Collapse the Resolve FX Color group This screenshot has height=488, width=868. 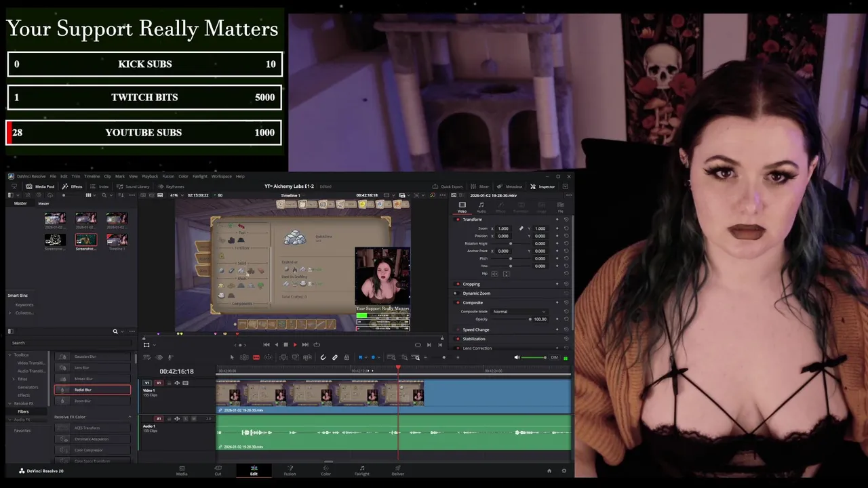130,417
